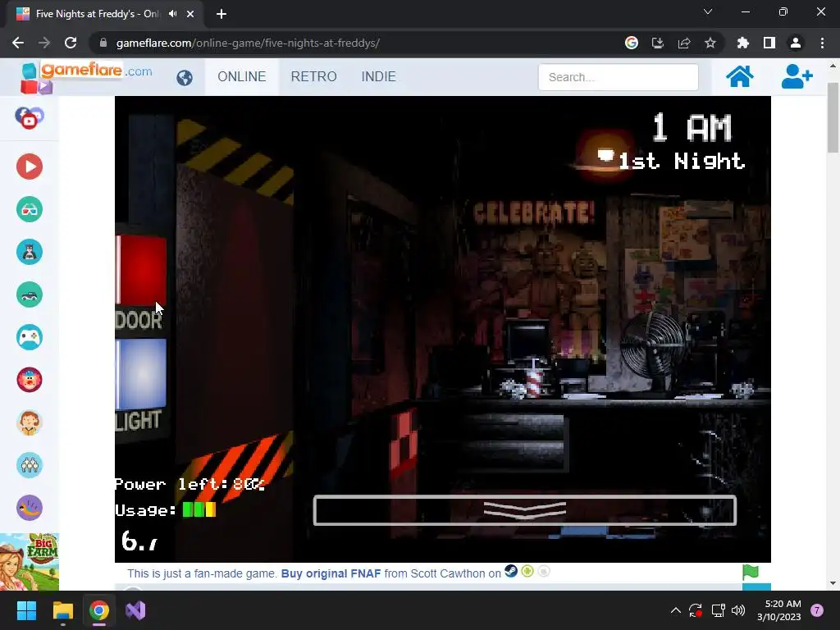This screenshot has width=840, height=630.
Task: Open the 5:20 AM clock and date
Action: pos(779,610)
